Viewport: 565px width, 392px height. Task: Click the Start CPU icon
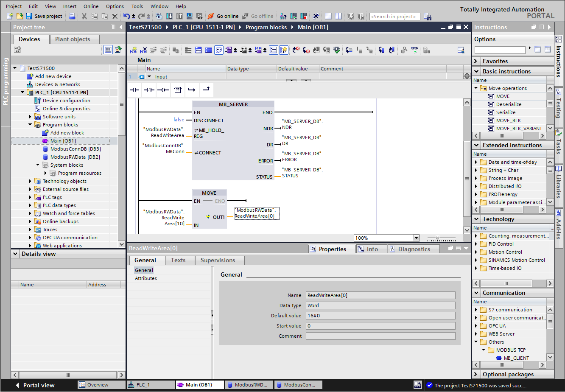coord(294,16)
